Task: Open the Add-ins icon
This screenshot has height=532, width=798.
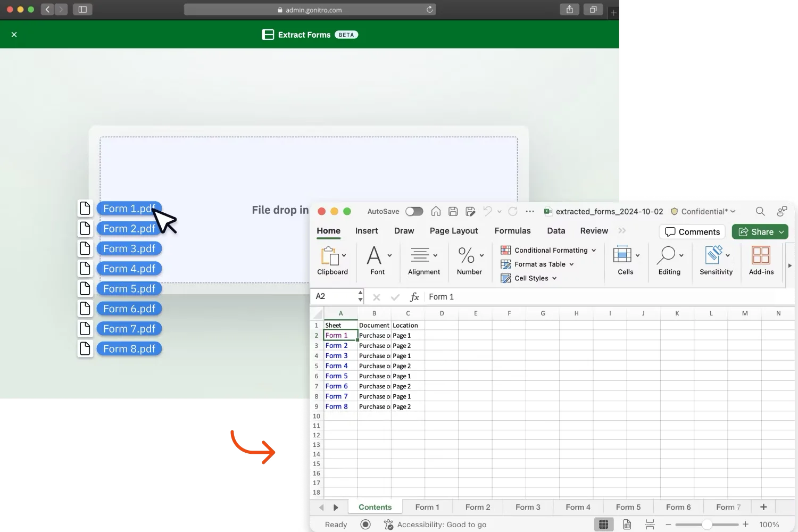Action: point(761,255)
